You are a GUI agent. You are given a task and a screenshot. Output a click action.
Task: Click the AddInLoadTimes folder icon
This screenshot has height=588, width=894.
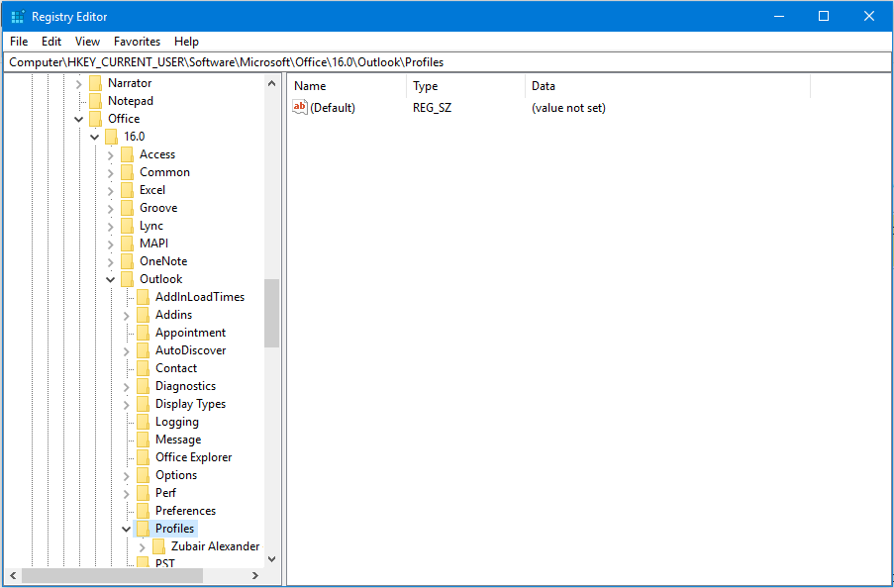click(144, 297)
